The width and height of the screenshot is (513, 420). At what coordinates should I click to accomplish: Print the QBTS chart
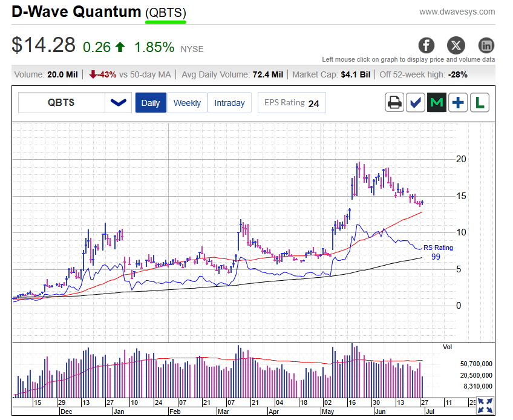(x=394, y=103)
